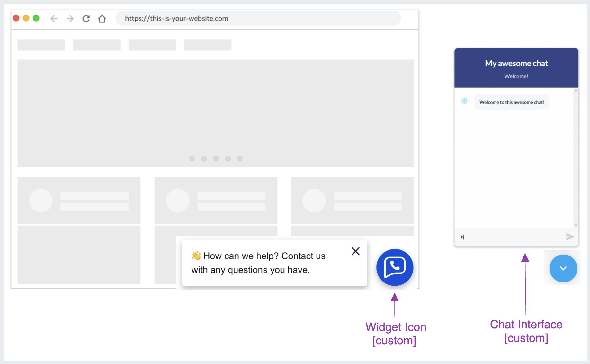Select the third carousel dot
This screenshot has height=364, width=590.
click(216, 159)
